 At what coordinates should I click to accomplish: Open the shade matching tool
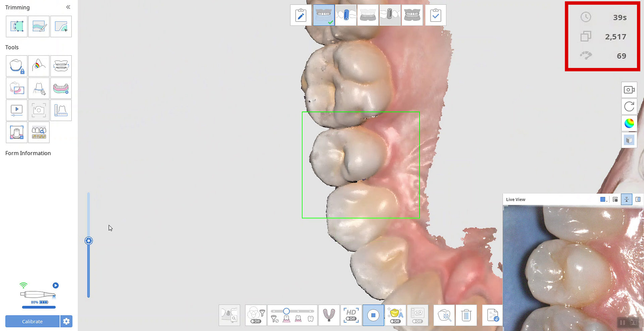coord(39,132)
